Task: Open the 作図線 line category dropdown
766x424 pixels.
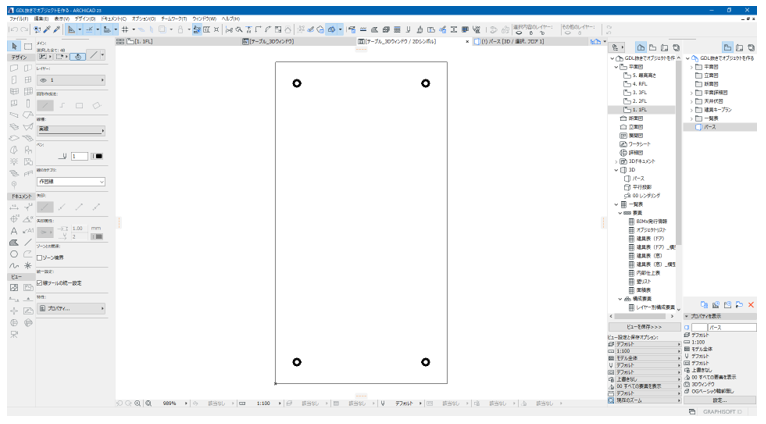Action: click(x=71, y=182)
